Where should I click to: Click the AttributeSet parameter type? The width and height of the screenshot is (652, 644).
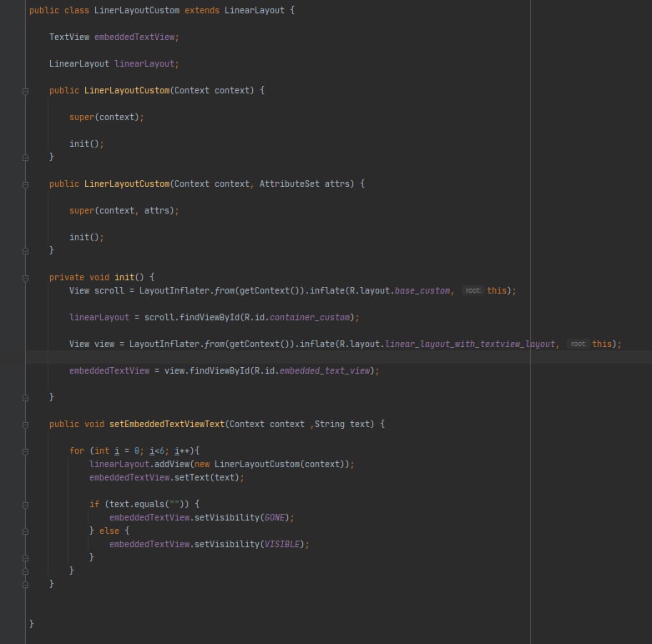(x=290, y=184)
